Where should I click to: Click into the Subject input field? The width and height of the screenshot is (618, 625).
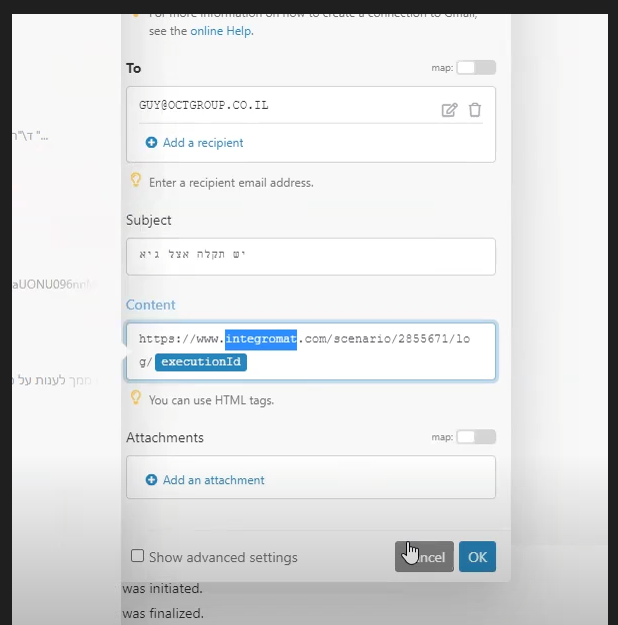click(310, 256)
